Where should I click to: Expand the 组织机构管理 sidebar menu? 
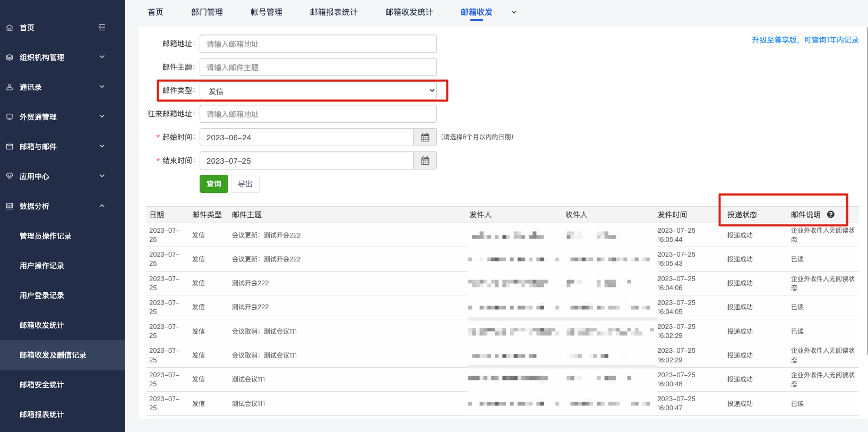click(x=62, y=57)
